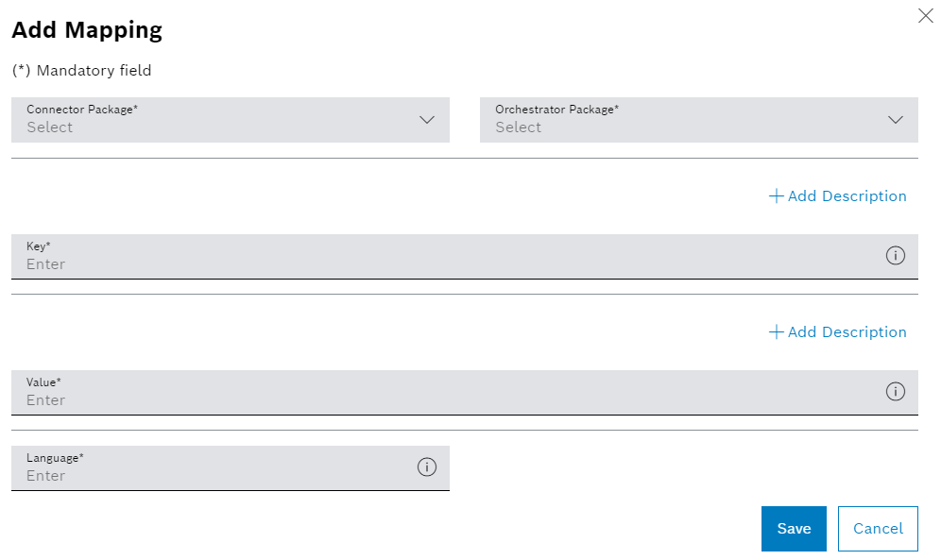The image size is (941, 560).
Task: Click the Save button
Action: 793,528
